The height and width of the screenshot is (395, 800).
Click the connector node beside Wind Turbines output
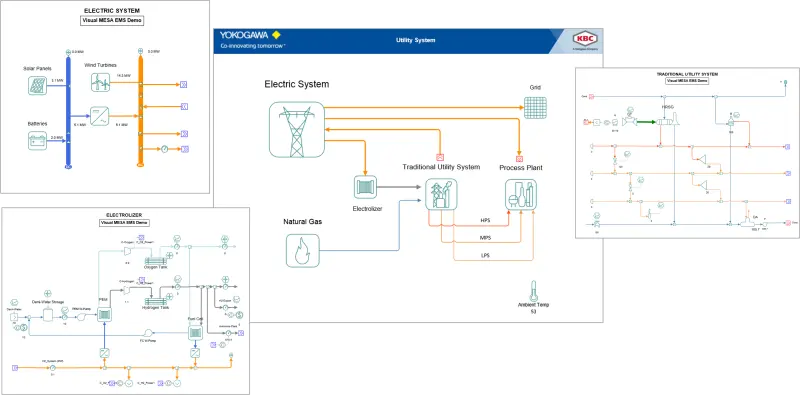pos(140,83)
